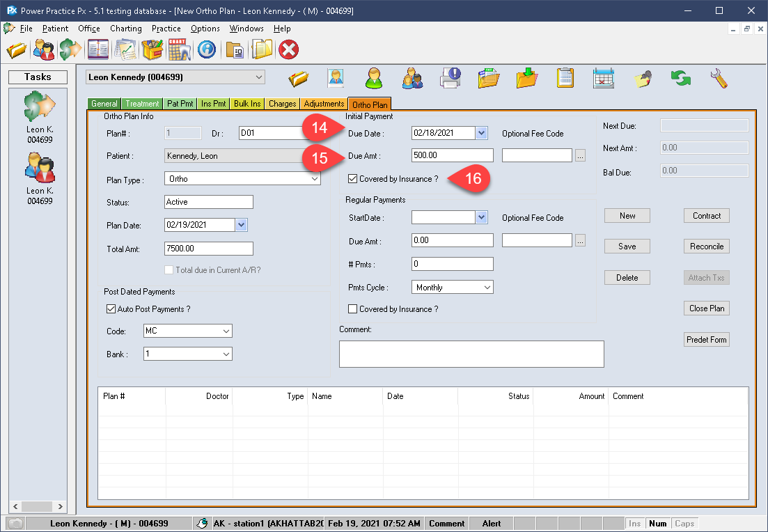Select the two-people task icon for Leon K.
This screenshot has height=532, width=768.
click(x=40, y=168)
